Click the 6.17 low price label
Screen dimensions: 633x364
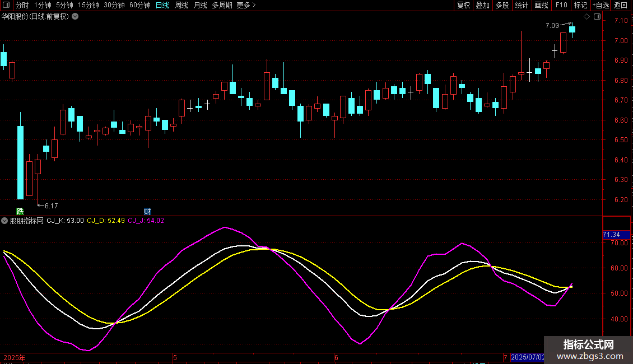click(52, 206)
